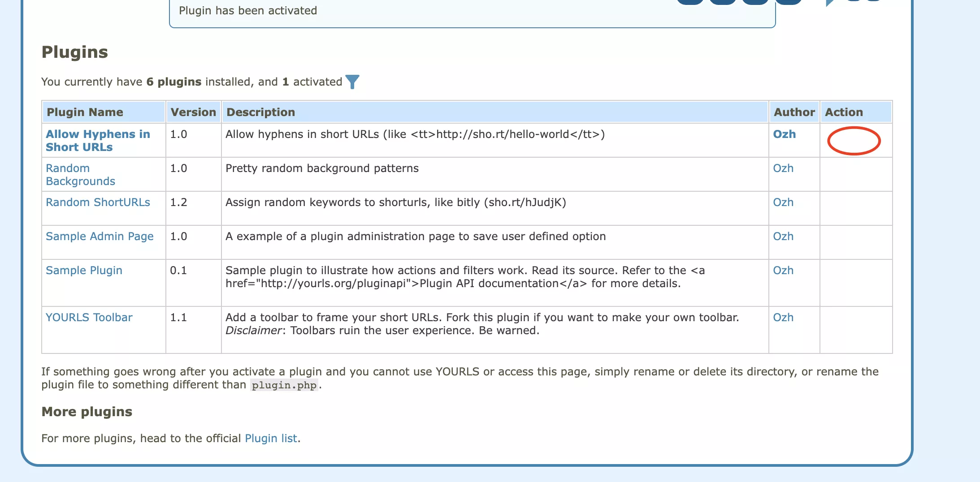Follow the official Plugin list link
Viewport: 980px width, 482px height.
pos(271,439)
